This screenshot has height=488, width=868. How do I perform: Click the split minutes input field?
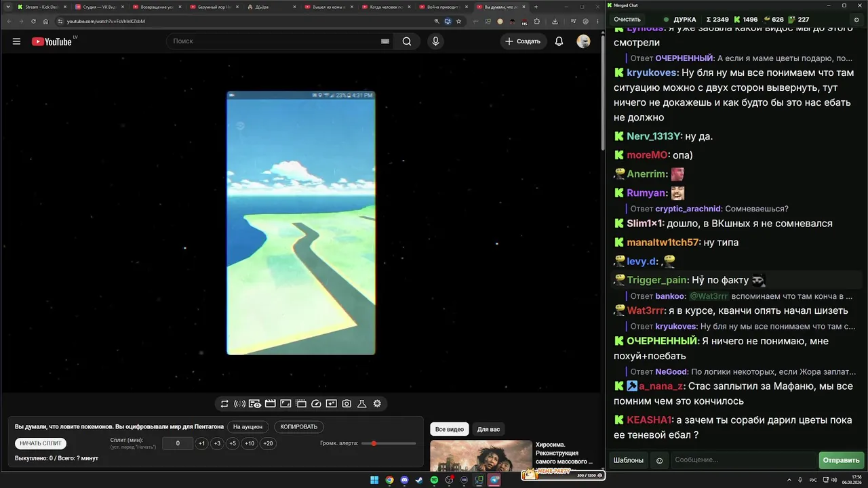[x=178, y=443]
